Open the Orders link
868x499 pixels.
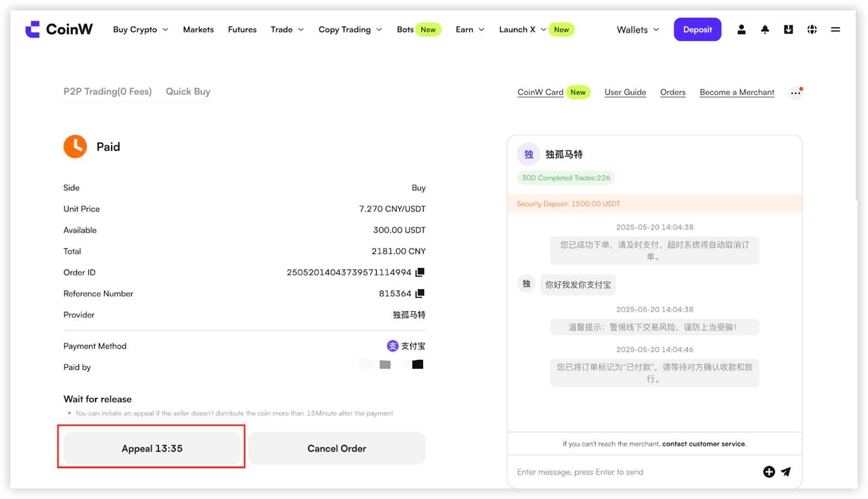673,92
